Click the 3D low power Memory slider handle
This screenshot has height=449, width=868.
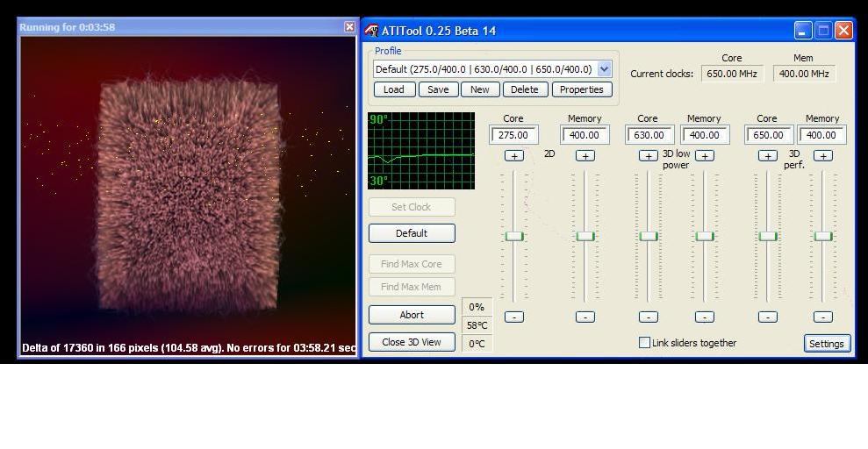click(x=704, y=236)
